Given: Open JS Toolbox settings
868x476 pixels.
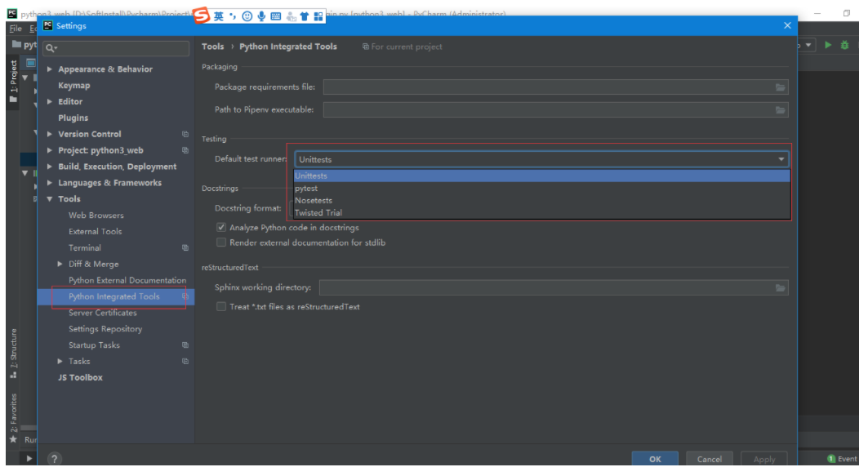Looking at the screenshot, I should [x=80, y=377].
